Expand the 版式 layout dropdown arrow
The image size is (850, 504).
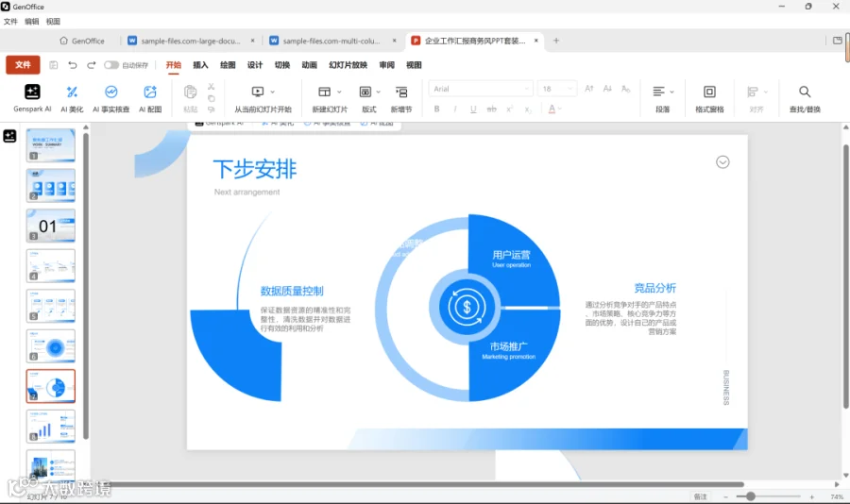(379, 92)
